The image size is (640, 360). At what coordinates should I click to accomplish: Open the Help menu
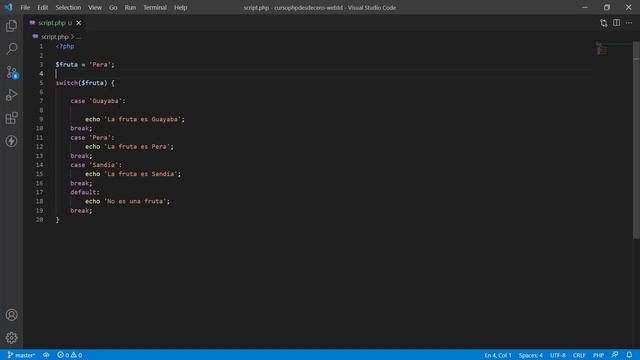pos(180,7)
